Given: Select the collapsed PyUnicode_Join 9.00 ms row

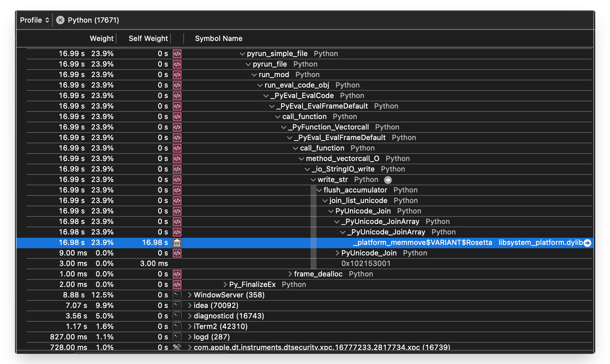Looking at the screenshot, I should pos(305,253).
